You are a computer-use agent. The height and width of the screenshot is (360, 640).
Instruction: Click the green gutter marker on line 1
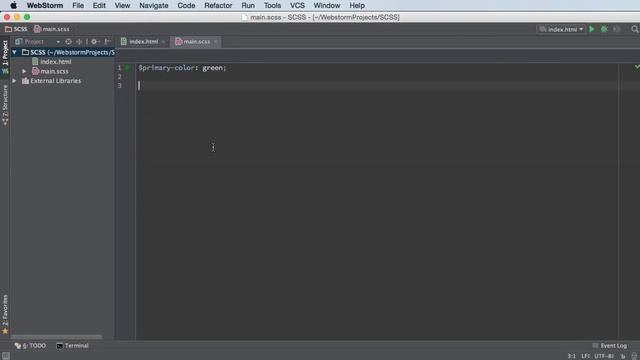click(x=127, y=67)
